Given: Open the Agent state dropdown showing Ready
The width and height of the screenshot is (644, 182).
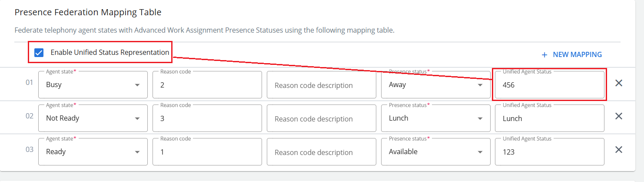Looking at the screenshot, I should (93, 152).
